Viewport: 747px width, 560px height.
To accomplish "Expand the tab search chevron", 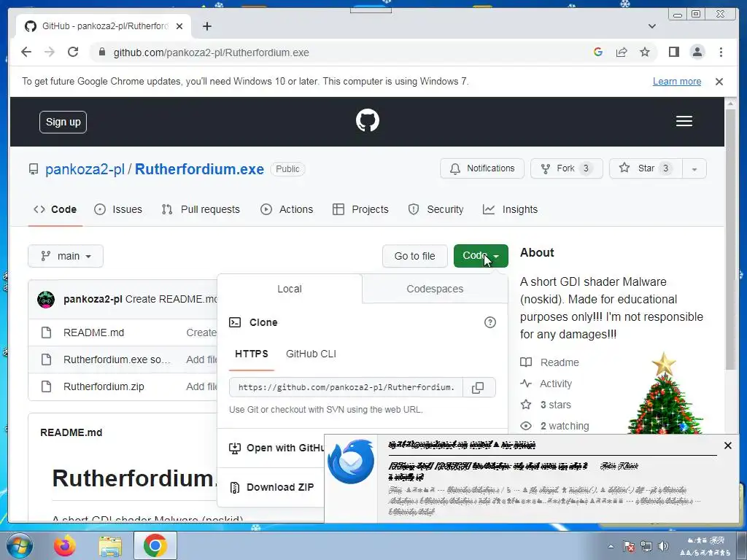I will pos(651,26).
